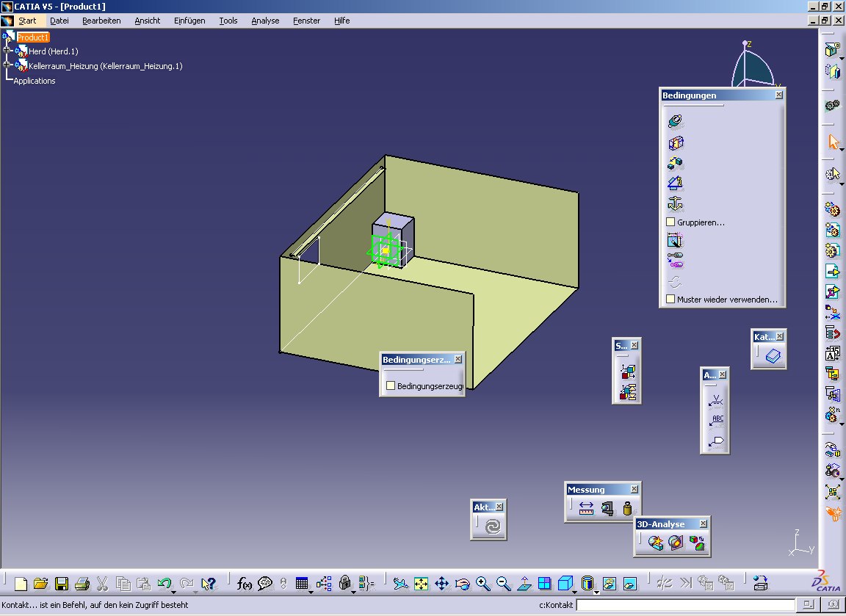The height and width of the screenshot is (616, 846).
Task: Open the design table icon dropdown arrow
Action: (x=311, y=593)
